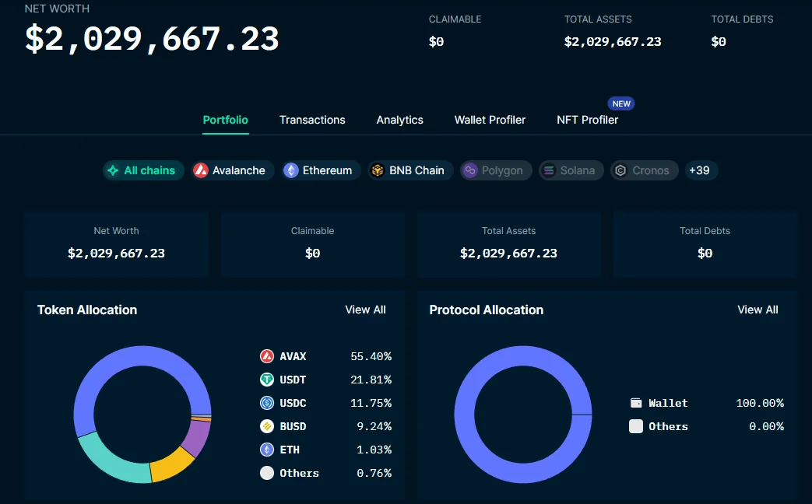Screen dimensions: 812x504
Task: Click the USDT token icon in legend
Action: pos(267,380)
